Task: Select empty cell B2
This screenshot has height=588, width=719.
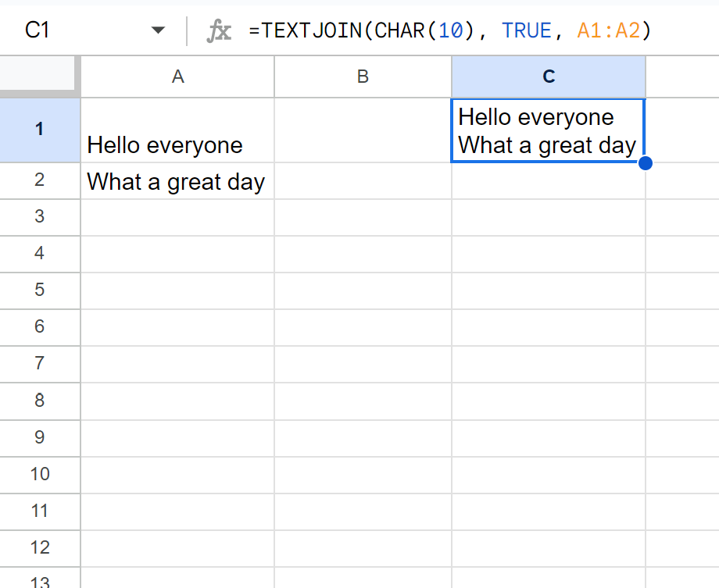Action: tap(363, 180)
